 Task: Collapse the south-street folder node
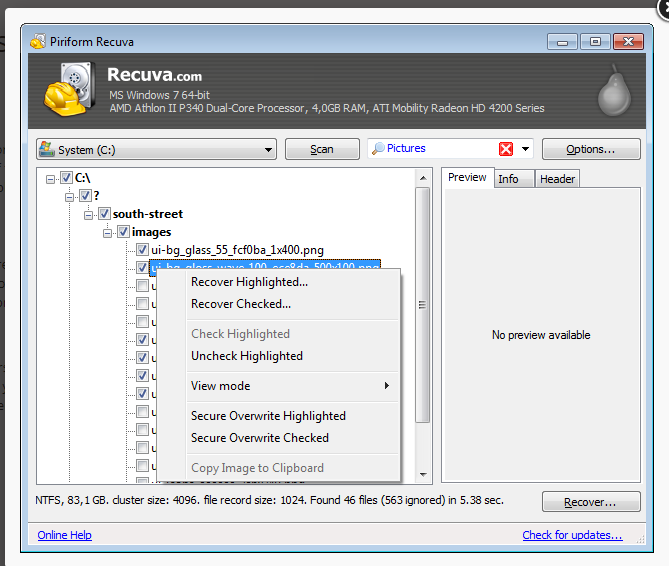(x=88, y=215)
